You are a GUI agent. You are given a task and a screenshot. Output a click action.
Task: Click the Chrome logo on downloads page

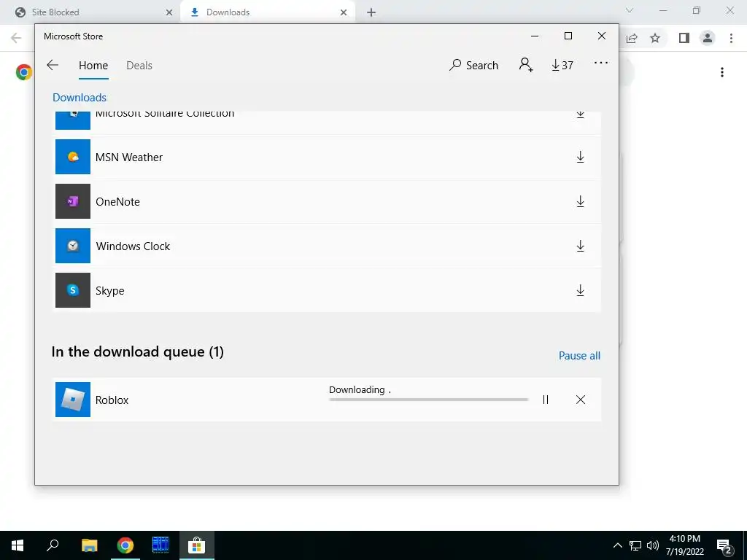click(24, 72)
